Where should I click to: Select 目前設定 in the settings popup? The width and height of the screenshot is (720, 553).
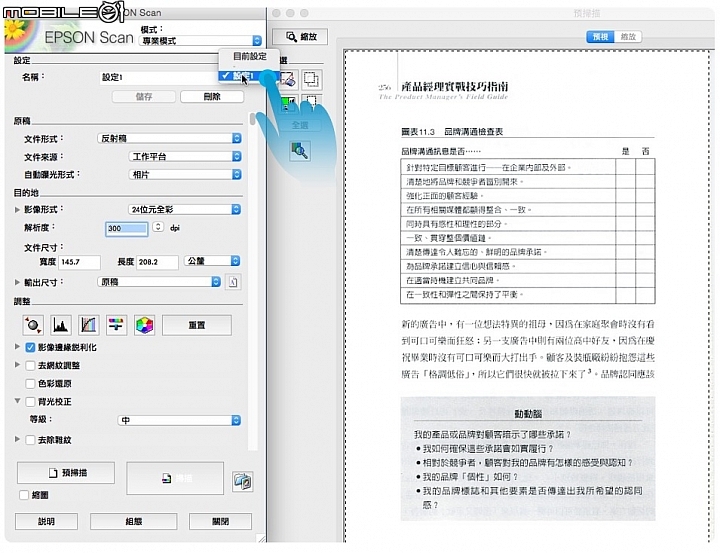249,56
